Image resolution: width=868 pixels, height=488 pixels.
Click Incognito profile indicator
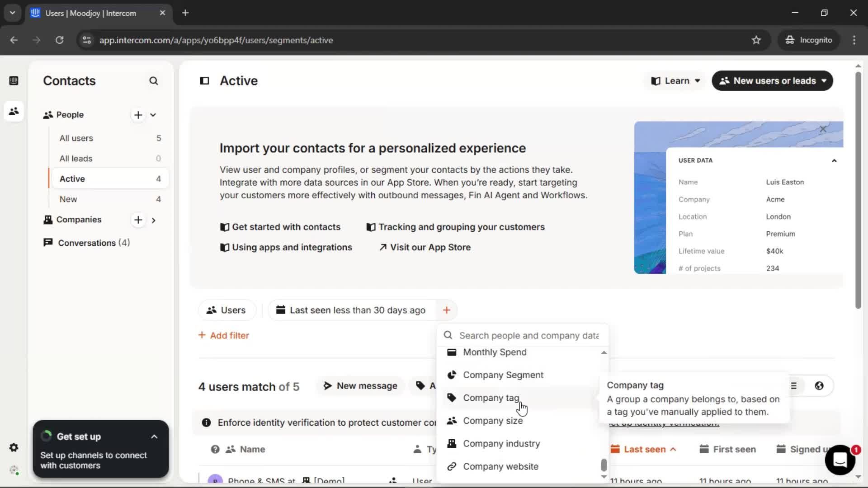(809, 40)
